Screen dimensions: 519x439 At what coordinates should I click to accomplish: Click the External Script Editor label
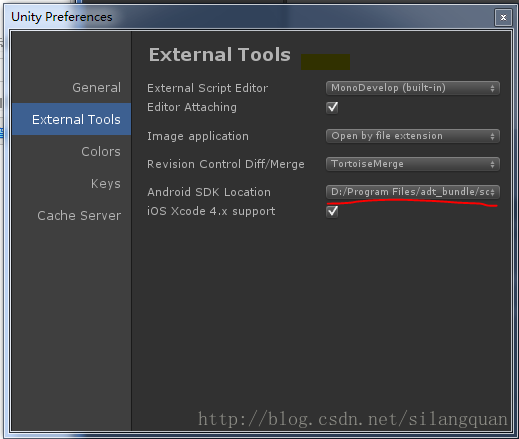point(207,88)
